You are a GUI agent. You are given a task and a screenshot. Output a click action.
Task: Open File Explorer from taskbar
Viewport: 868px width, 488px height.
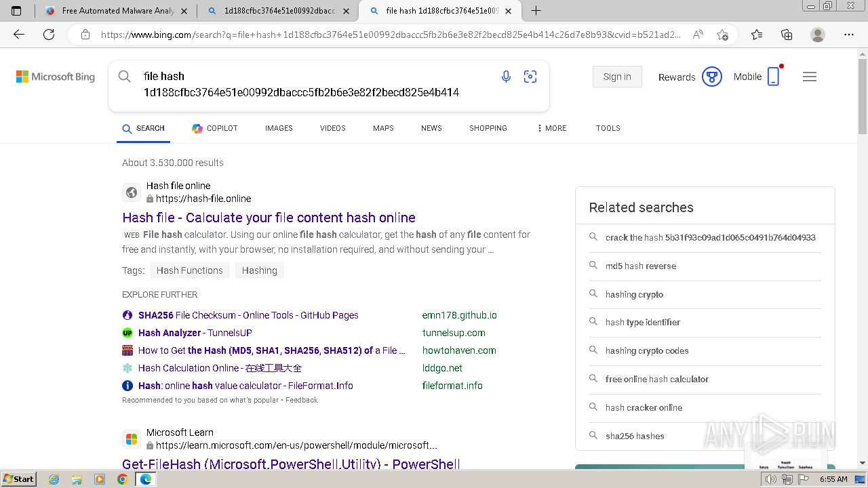(77, 479)
